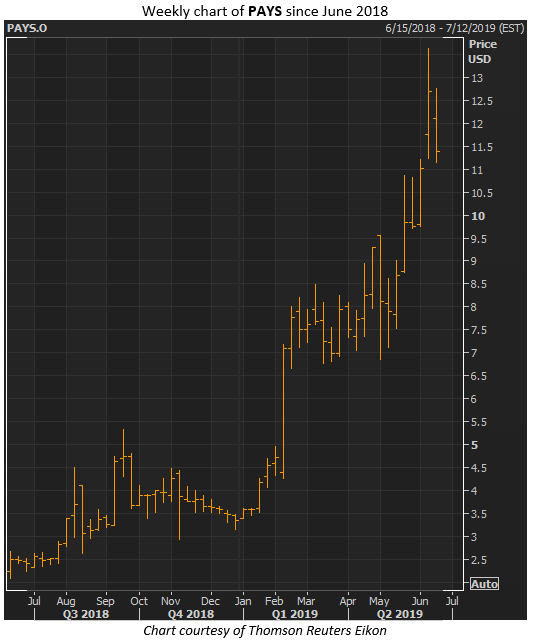Click the final weekly bar closing near 11.4
The image size is (534, 643).
(436, 125)
